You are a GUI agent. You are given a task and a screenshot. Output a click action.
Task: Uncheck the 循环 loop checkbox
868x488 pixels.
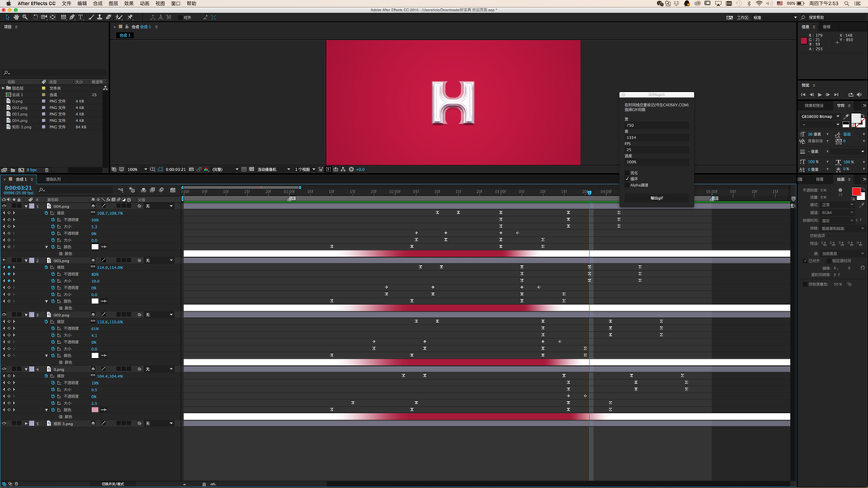click(627, 179)
